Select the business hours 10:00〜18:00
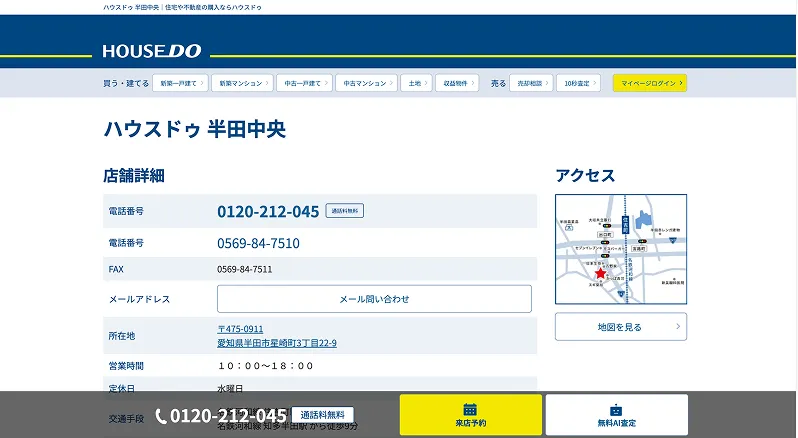The image size is (798, 438). [x=266, y=366]
